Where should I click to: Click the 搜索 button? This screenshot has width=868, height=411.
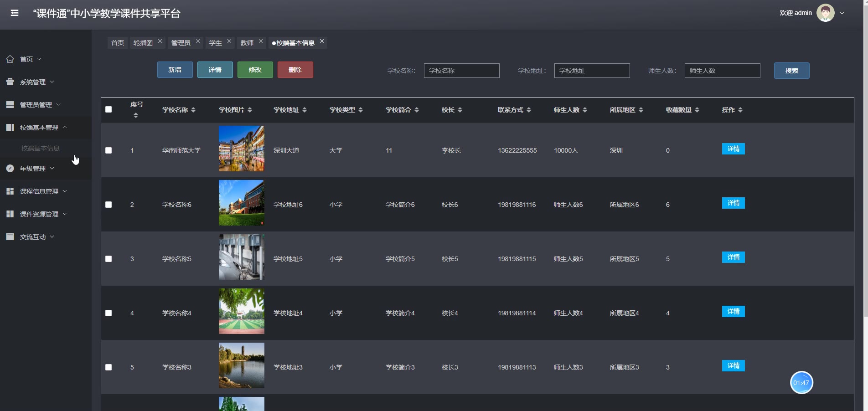pyautogui.click(x=792, y=71)
